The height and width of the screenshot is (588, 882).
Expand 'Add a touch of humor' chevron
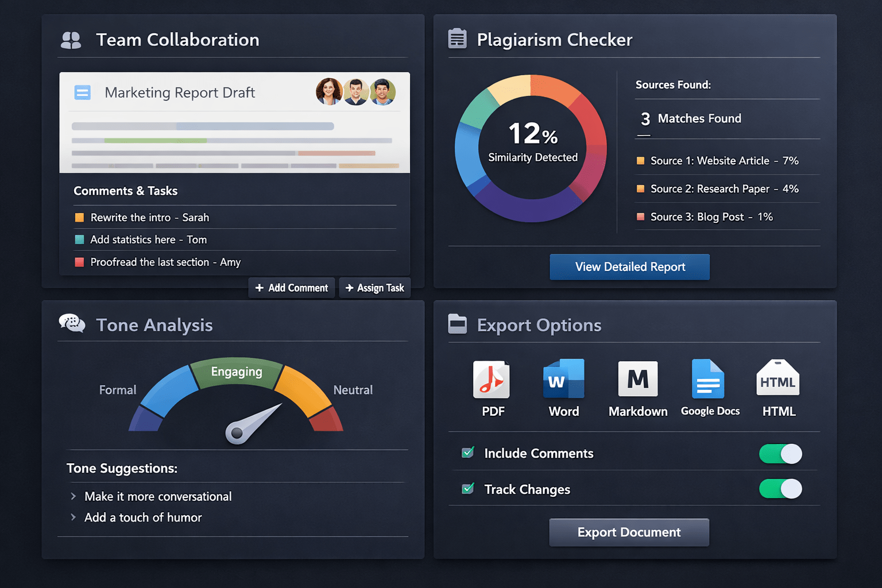73,517
